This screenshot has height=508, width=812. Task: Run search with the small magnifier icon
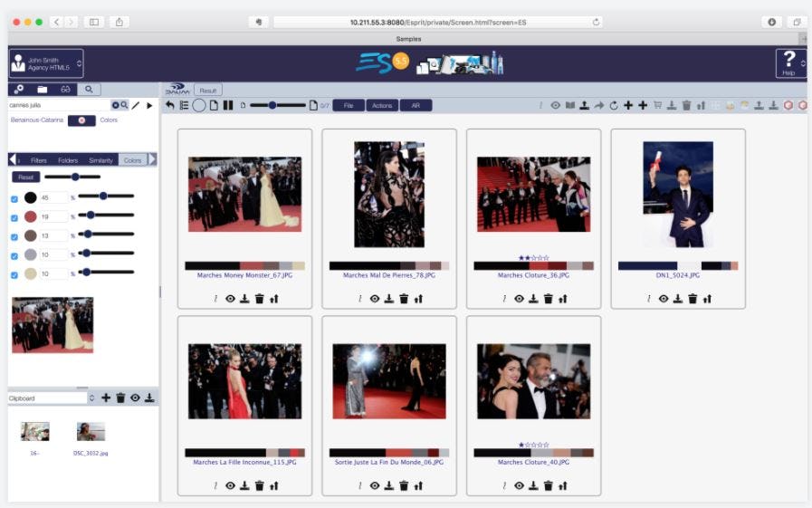[124, 105]
